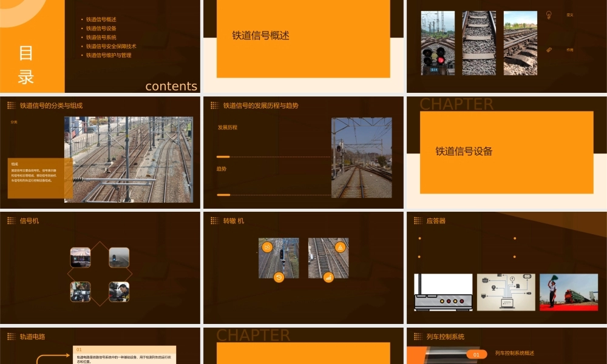
Task: Click the lightbulb icon beside 定义
Action: 549,15
